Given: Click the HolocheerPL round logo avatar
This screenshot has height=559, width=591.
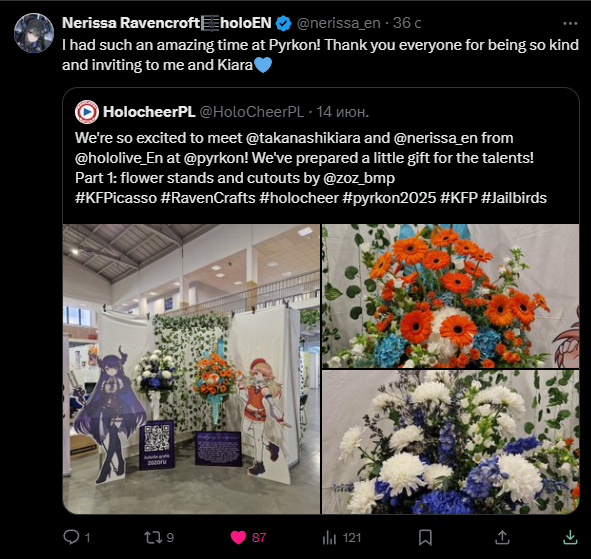Looking at the screenshot, I should click(x=87, y=112).
